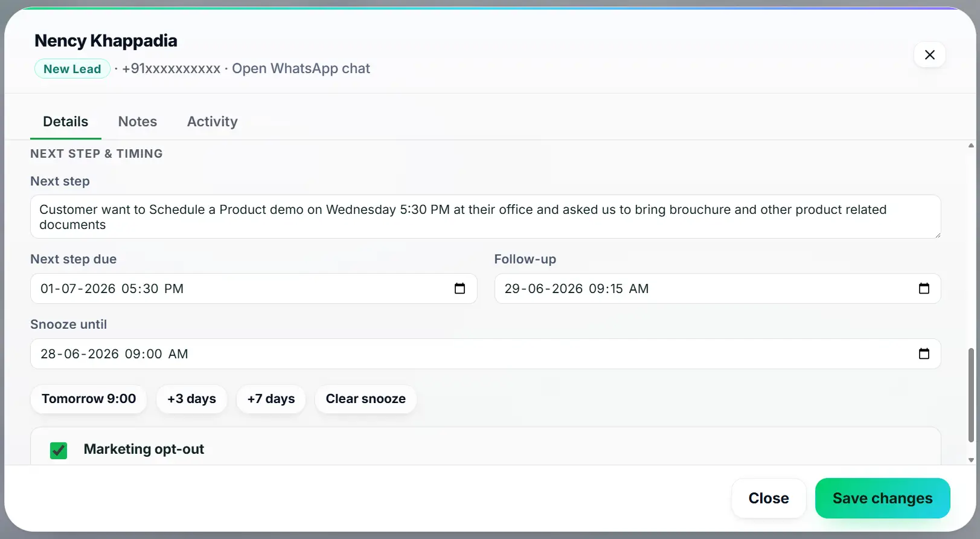Open WhatsApp chat link
The image size is (980, 539).
point(301,68)
